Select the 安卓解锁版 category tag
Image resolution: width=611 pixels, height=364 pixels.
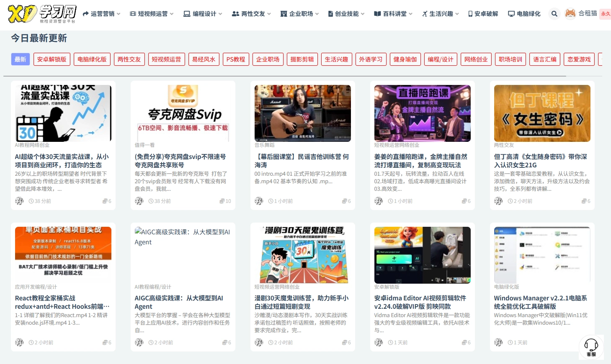point(52,59)
